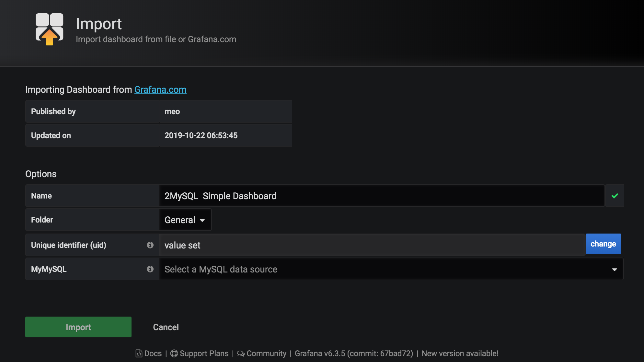The image size is (644, 362).
Task: Click the green name validation checkmark
Action: pyautogui.click(x=615, y=196)
